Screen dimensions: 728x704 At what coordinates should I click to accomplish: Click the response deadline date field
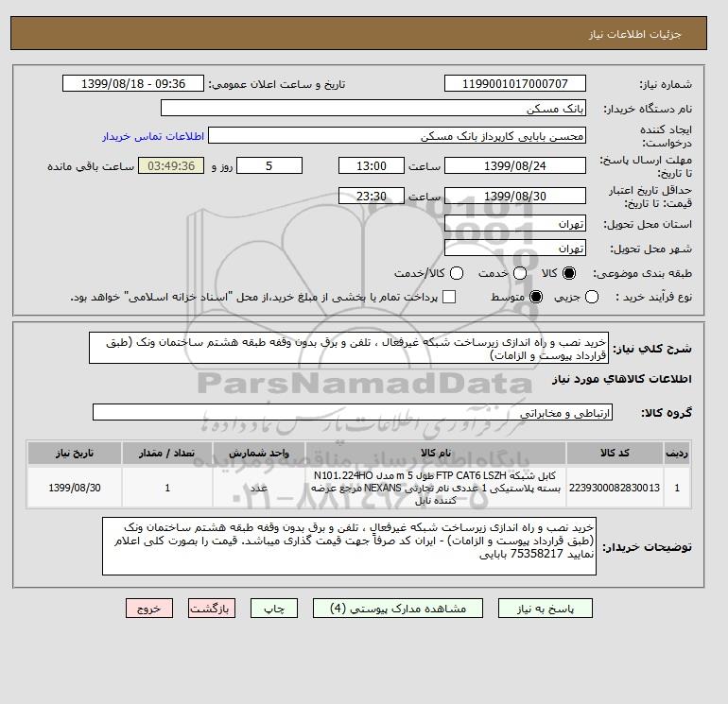(515, 165)
